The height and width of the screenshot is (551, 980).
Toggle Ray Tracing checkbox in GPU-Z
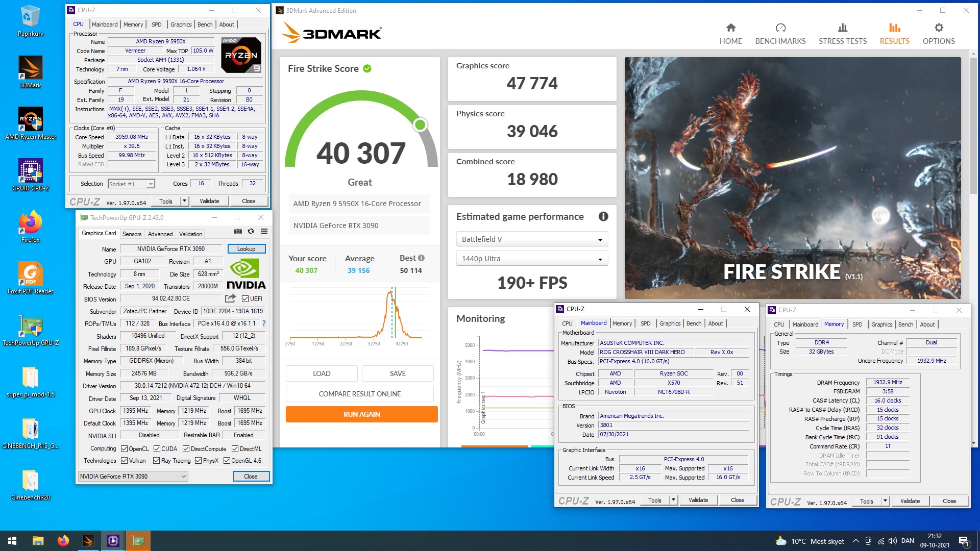pos(157,460)
